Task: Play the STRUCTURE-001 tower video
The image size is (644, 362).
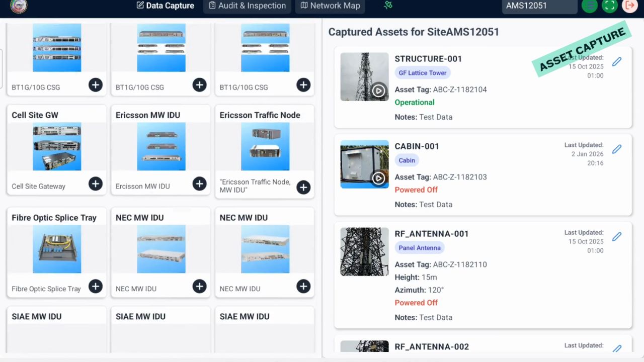Action: click(379, 91)
